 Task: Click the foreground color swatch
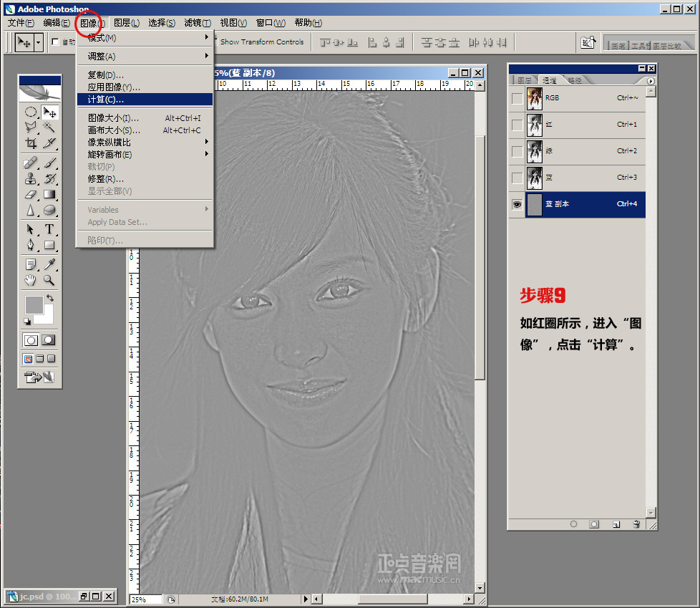(x=34, y=304)
